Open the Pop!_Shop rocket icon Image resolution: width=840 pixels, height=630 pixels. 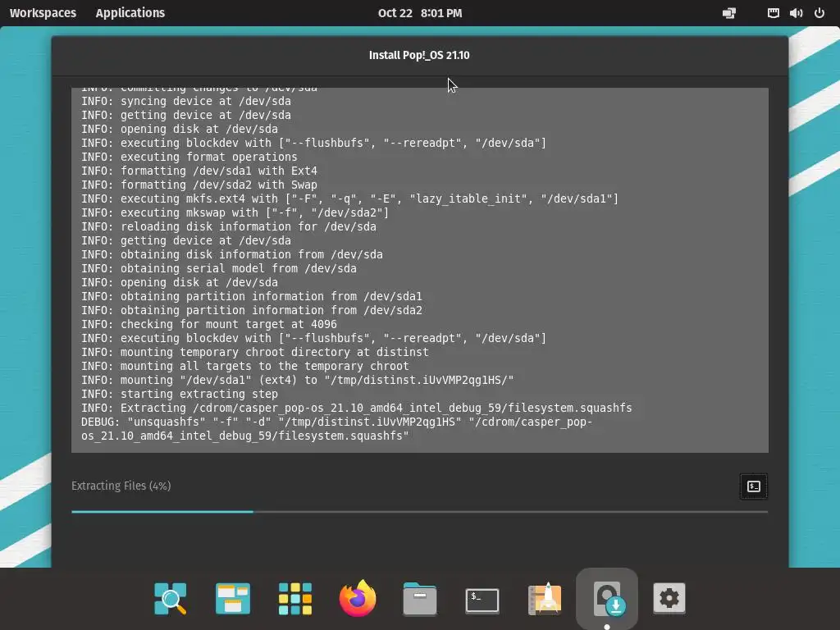[x=545, y=598]
